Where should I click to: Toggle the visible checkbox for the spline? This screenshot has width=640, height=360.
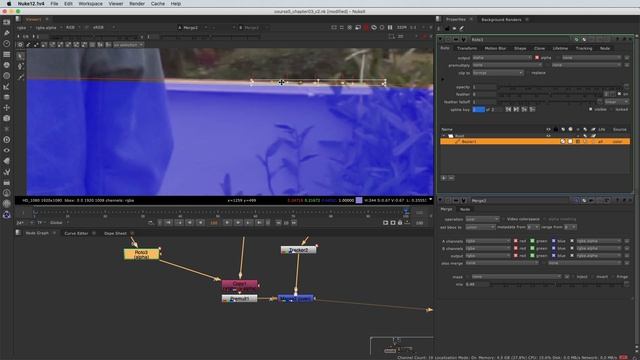(x=591, y=109)
